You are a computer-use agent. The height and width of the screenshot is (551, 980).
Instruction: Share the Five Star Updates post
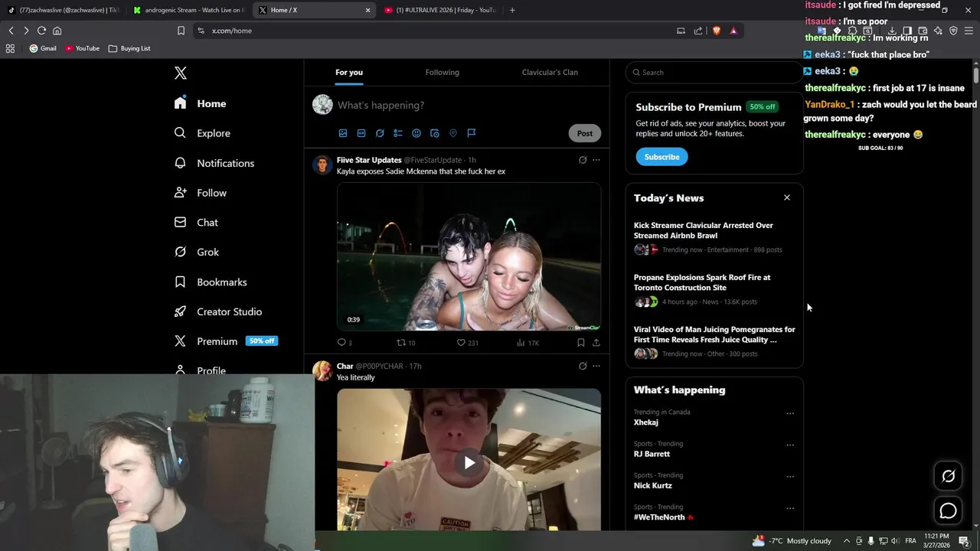coord(596,342)
